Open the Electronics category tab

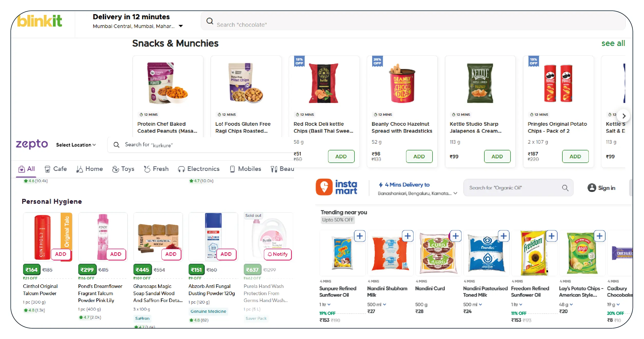coord(199,169)
